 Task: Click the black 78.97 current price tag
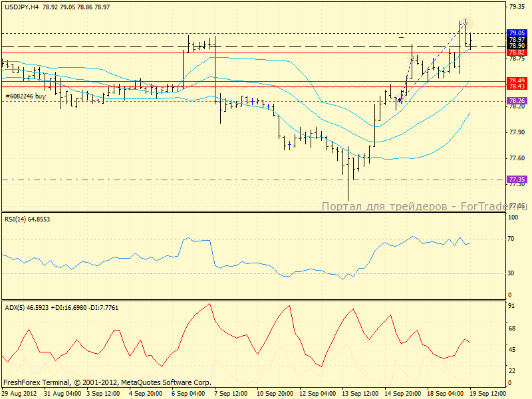coord(517,39)
